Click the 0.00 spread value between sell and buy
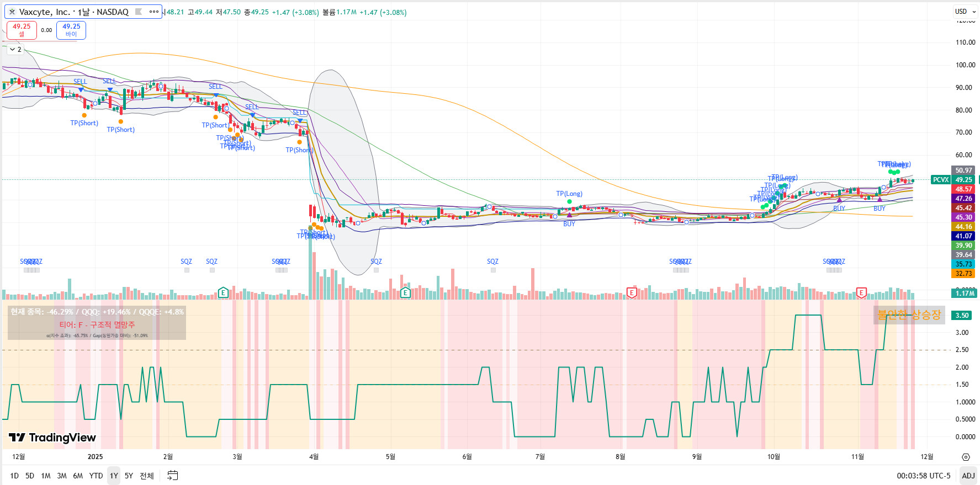980x485 pixels. [x=46, y=30]
